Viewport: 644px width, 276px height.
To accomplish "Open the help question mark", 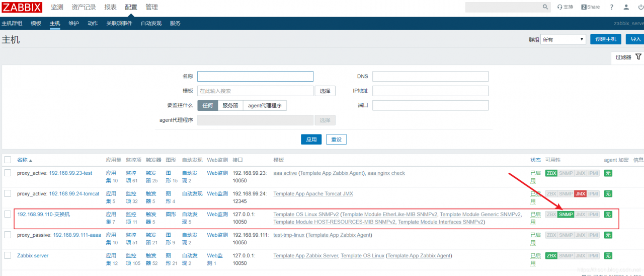I will pyautogui.click(x=612, y=7).
